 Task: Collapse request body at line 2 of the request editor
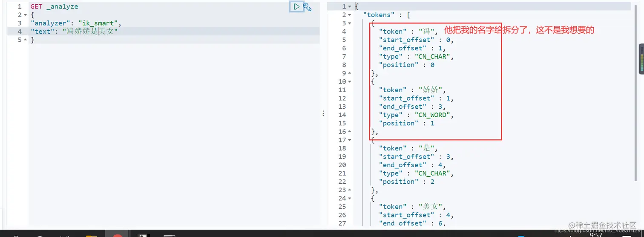26,15
